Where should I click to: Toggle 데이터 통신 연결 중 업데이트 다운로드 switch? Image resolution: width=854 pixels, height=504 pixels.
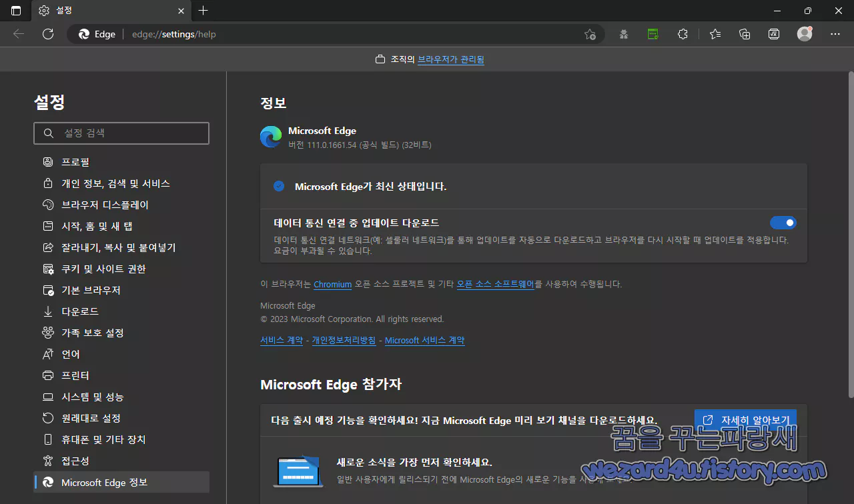(x=783, y=223)
